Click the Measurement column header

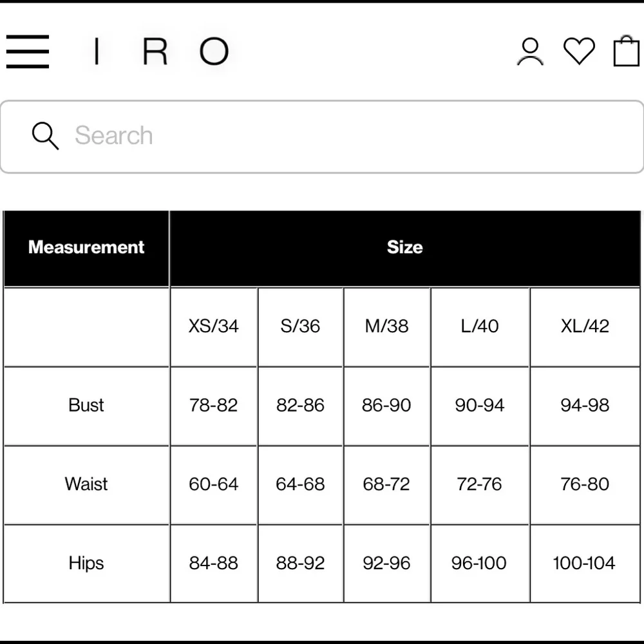tap(86, 248)
